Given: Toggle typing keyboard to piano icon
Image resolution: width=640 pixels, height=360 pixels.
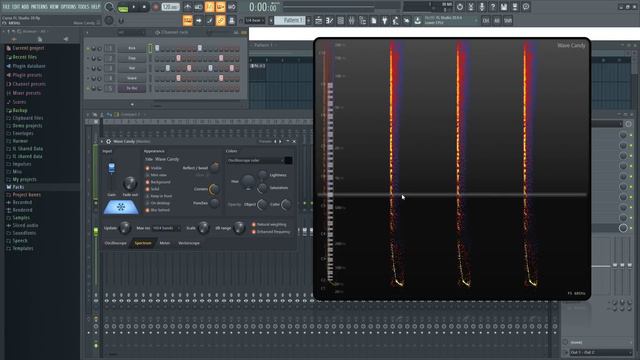Looking at the screenshot, I should (x=187, y=20).
